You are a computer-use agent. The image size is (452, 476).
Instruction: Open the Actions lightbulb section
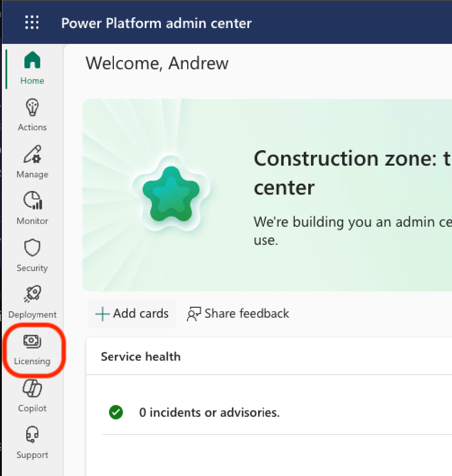(x=32, y=115)
